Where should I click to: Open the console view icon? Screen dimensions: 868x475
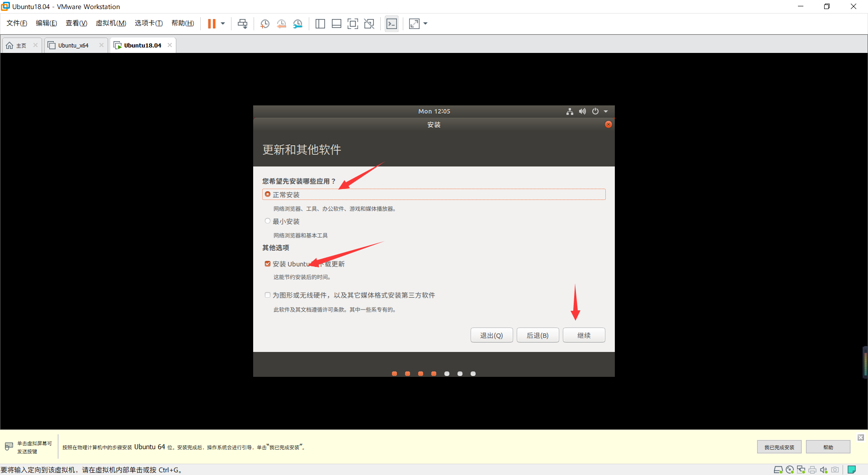(392, 24)
